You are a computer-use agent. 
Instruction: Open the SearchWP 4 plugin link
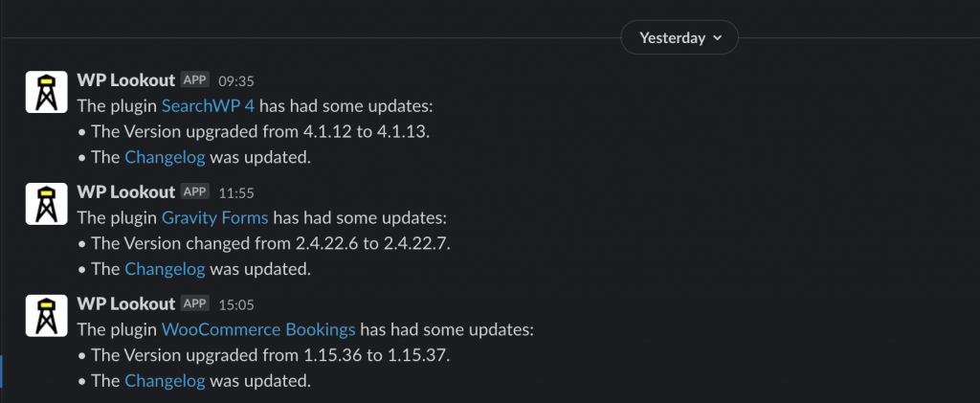208,105
